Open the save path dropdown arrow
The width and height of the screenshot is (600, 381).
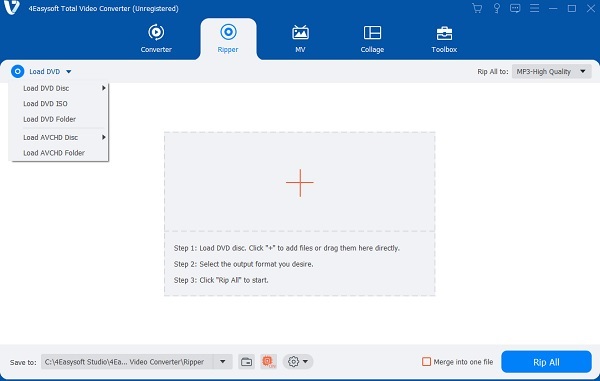point(223,361)
